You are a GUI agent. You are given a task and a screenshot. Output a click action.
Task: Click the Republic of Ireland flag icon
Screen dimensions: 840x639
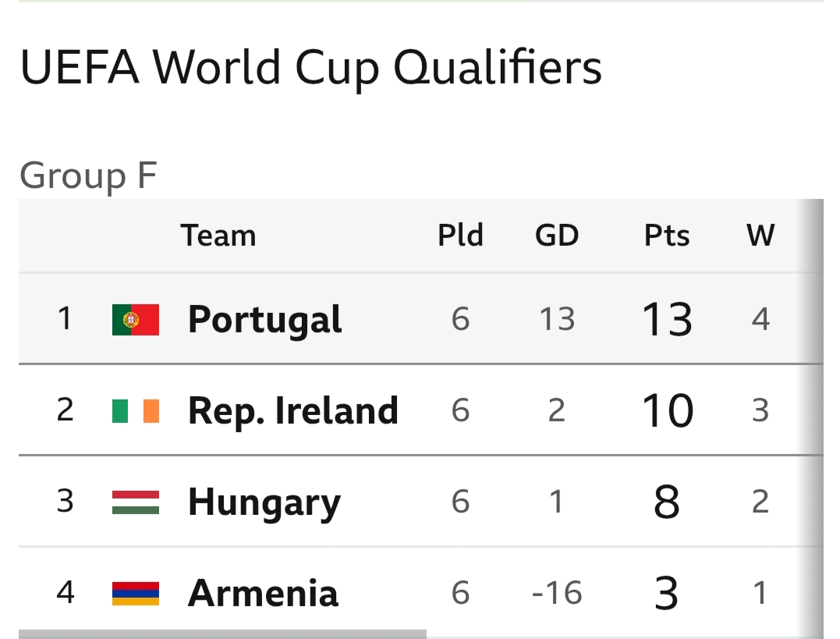136,410
